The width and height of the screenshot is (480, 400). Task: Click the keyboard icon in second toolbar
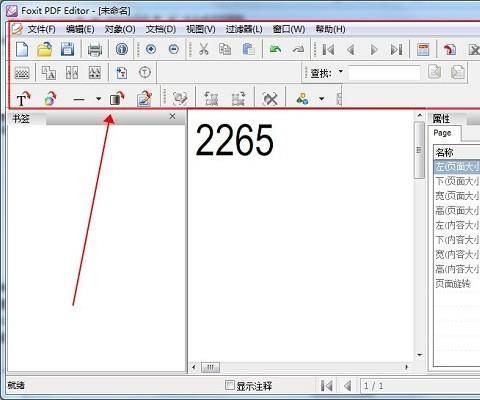coord(22,73)
